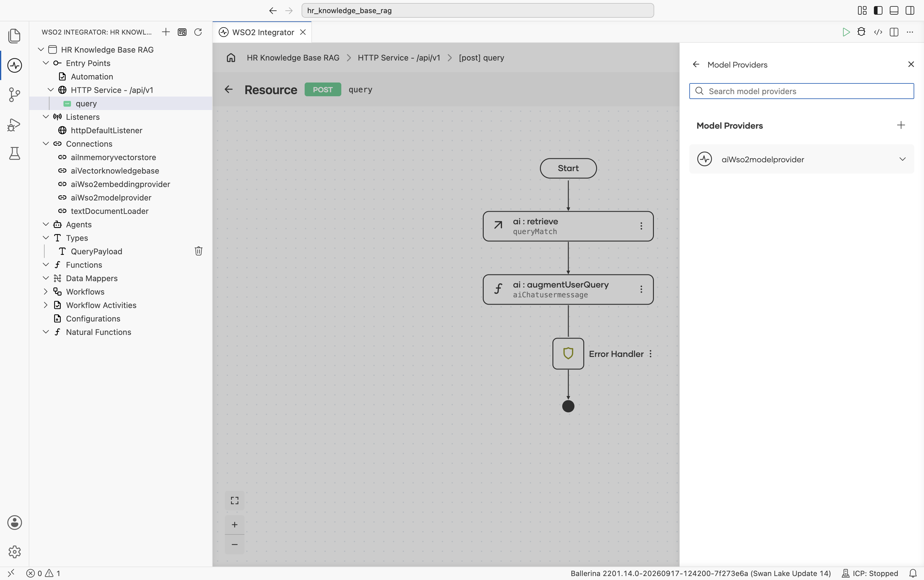The width and height of the screenshot is (924, 580).
Task: Open HR Knowledge Base RAG breadcrumb
Action: coord(293,57)
